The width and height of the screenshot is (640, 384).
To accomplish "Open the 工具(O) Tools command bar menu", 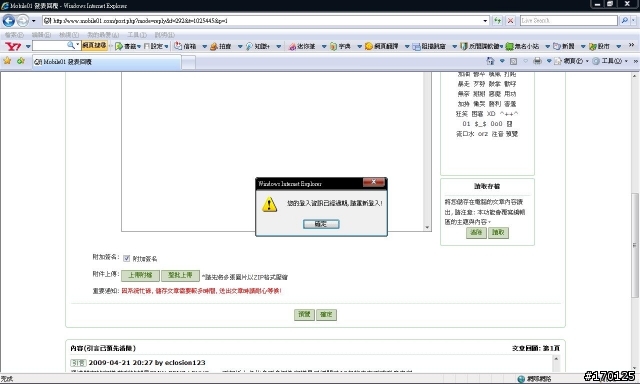I will [610, 61].
